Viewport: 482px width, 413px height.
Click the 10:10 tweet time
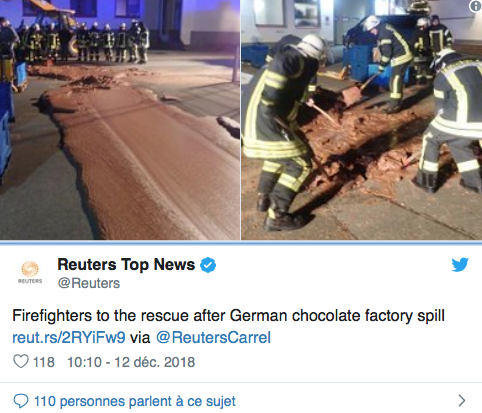(84, 362)
